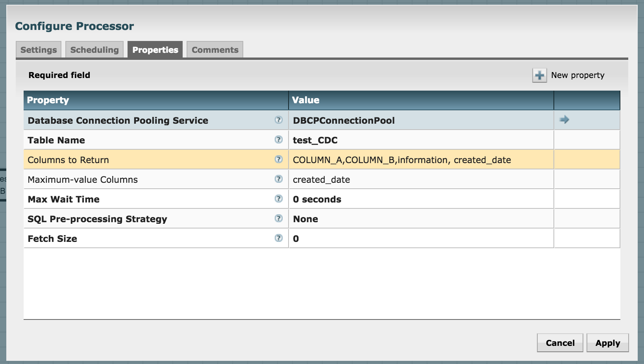Image resolution: width=644 pixels, height=364 pixels.
Task: Click the Max Wait Time help icon
Action: click(x=279, y=199)
